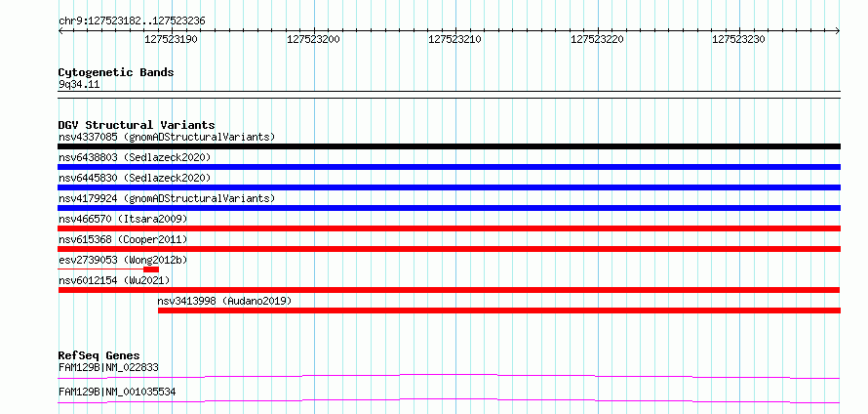Click the blue nsv4179924 variant bar
The height and width of the screenshot is (414, 868).
[x=449, y=208]
